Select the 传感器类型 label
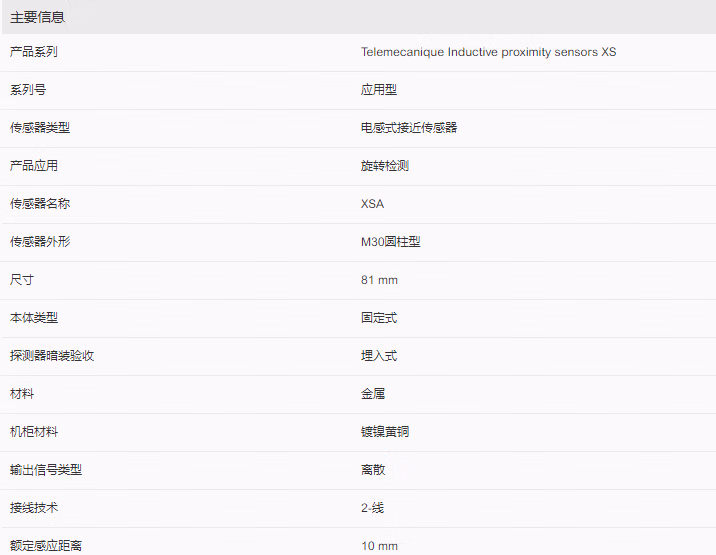The height and width of the screenshot is (555, 716). coord(40,127)
